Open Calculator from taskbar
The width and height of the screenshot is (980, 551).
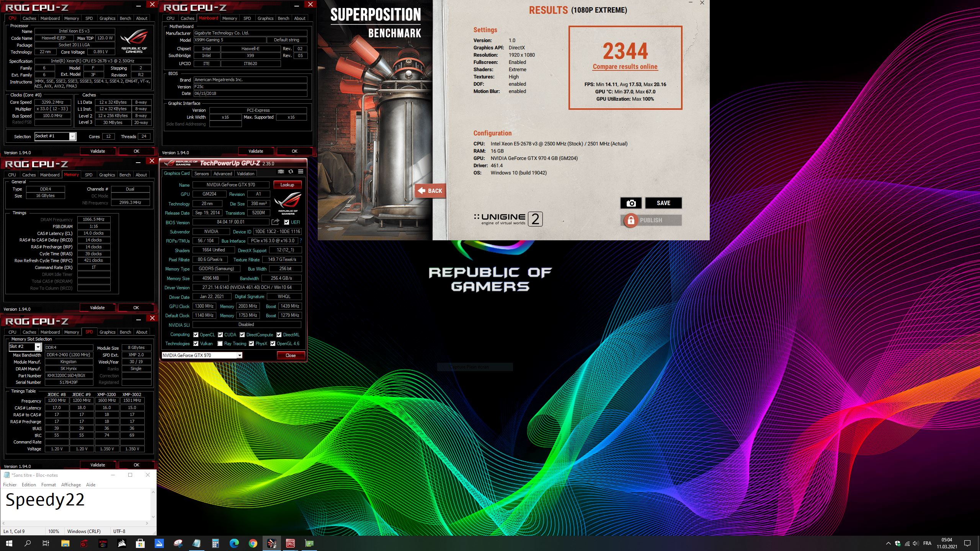[215, 543]
